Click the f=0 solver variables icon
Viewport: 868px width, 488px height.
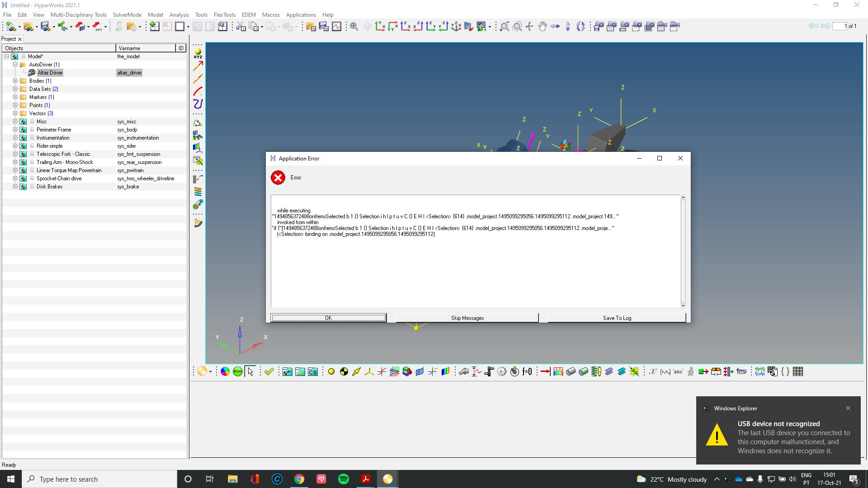tap(527, 371)
